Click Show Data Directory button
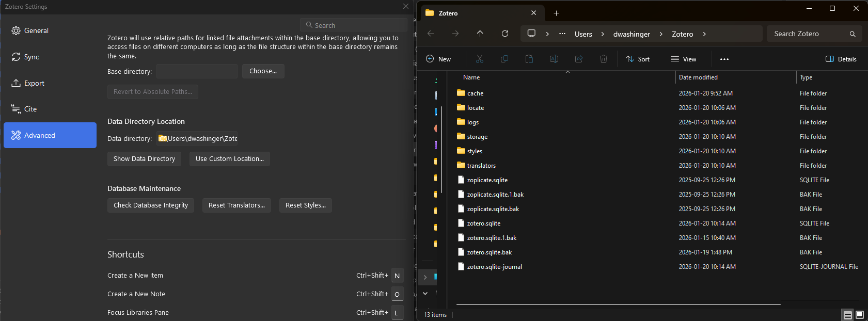This screenshot has width=868, height=321. tap(144, 159)
